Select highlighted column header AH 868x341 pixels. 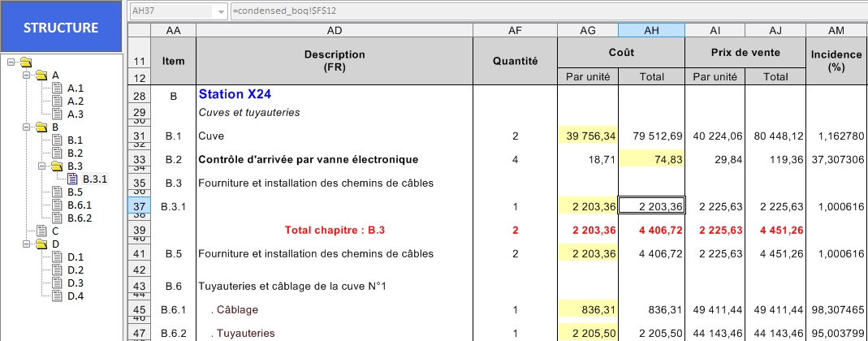(x=651, y=31)
